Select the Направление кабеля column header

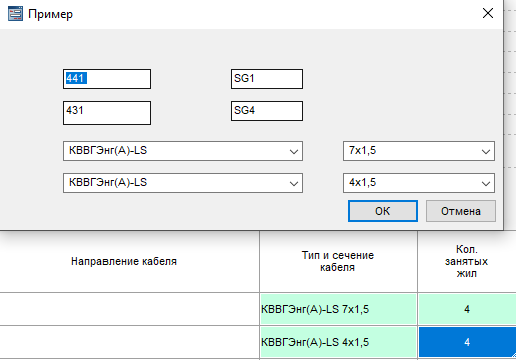129,261
